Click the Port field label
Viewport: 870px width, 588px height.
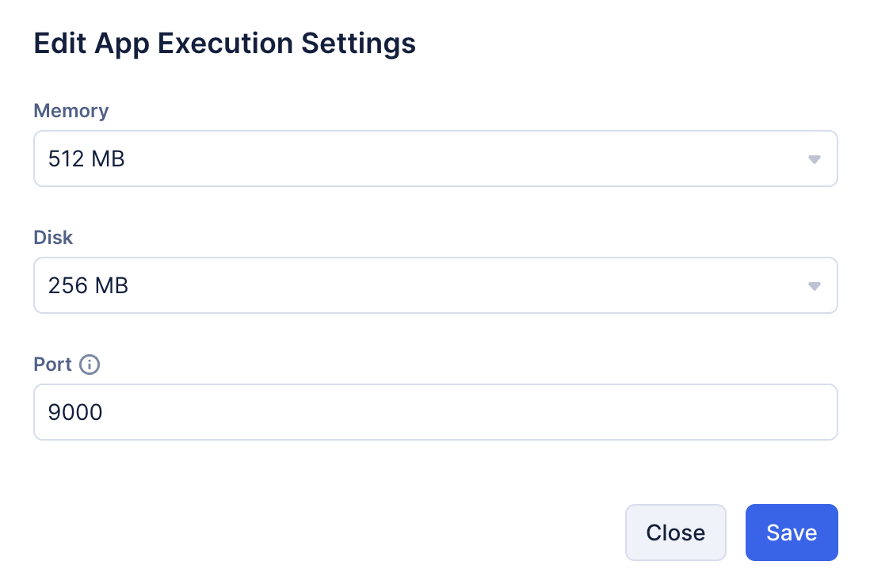(x=52, y=365)
